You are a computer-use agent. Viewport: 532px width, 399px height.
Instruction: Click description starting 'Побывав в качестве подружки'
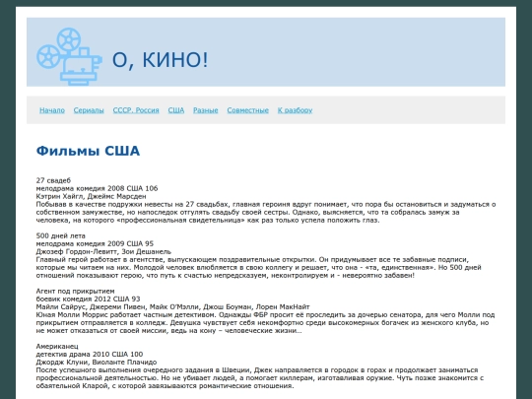[x=266, y=212]
